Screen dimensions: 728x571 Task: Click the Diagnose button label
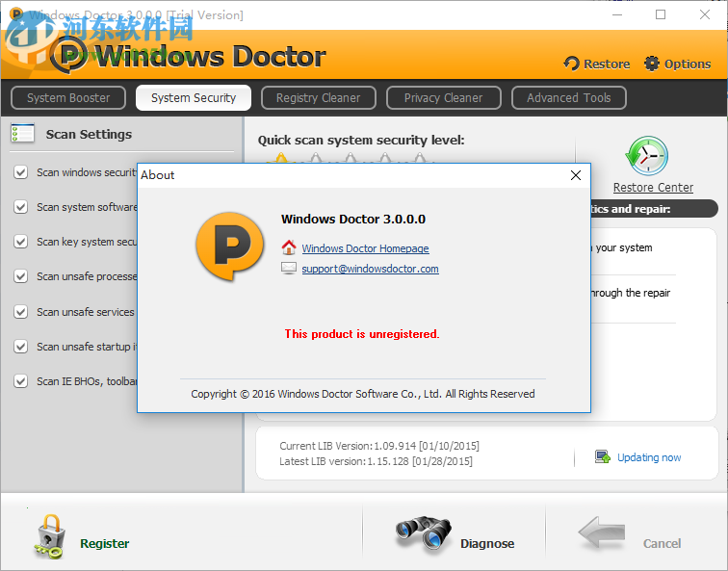(x=487, y=543)
